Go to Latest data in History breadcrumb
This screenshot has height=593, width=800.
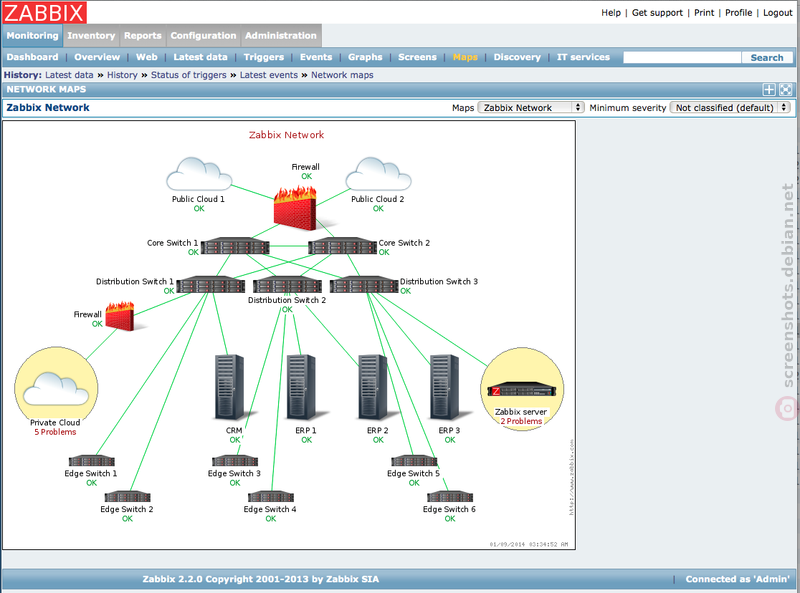69,75
